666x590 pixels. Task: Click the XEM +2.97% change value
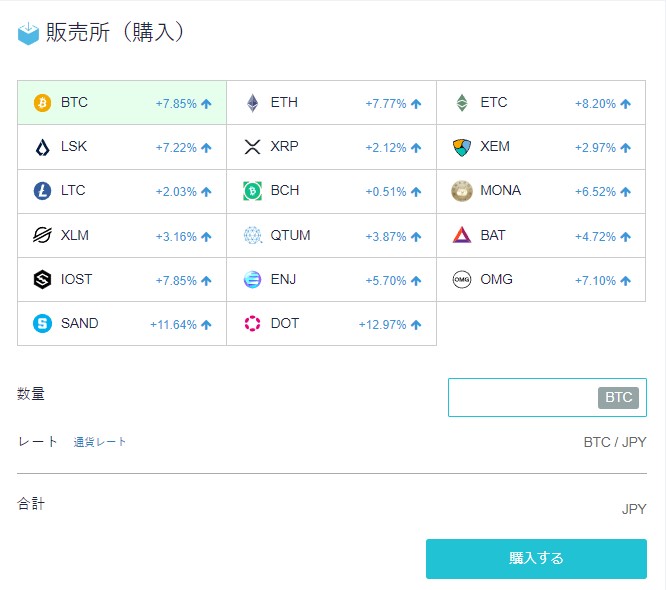point(595,148)
